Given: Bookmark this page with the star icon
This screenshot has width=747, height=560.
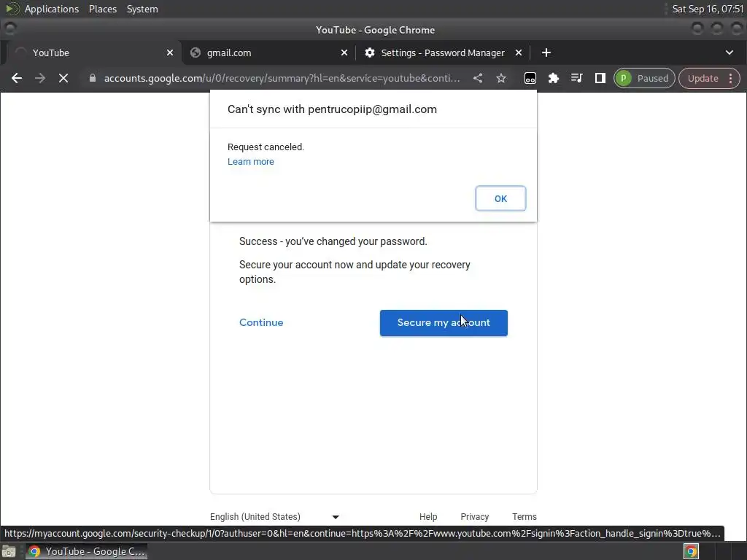Looking at the screenshot, I should (500, 78).
